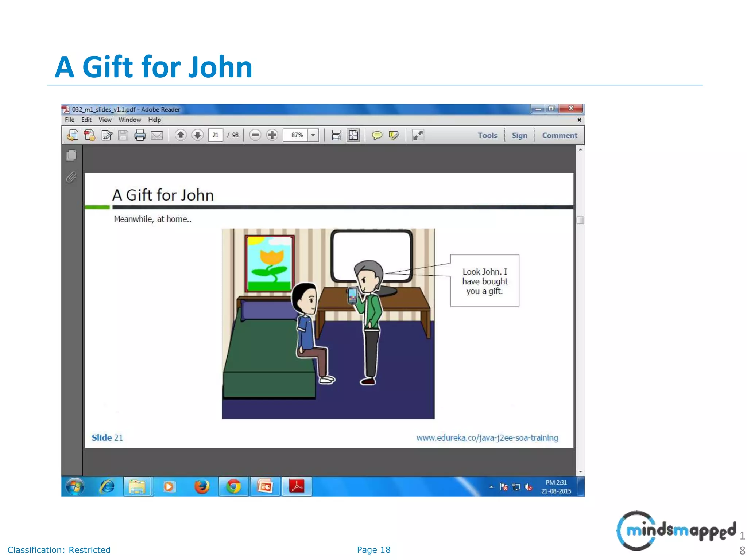Open the Comment pane

point(560,135)
